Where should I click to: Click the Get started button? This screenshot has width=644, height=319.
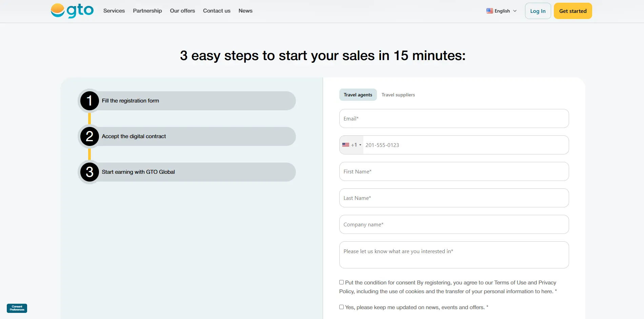pyautogui.click(x=572, y=11)
